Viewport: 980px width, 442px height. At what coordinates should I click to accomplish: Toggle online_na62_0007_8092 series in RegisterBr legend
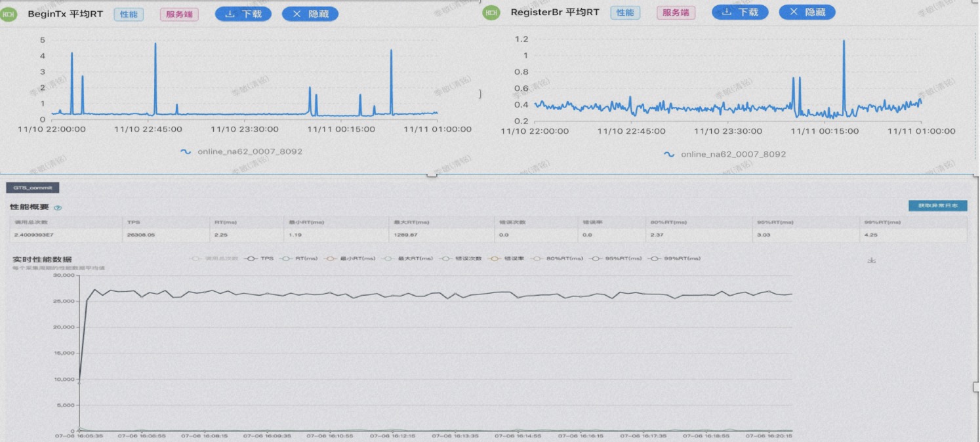724,154
